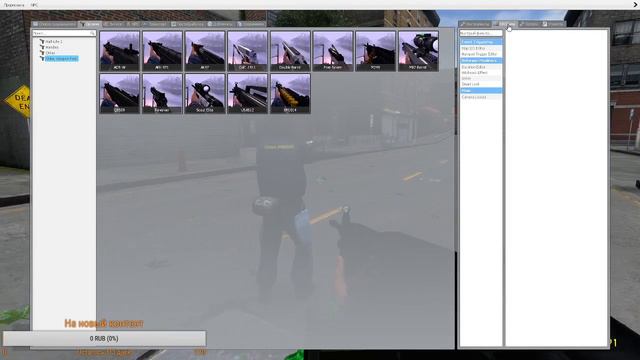Select the Smart Lock tool entry
The width and height of the screenshot is (640, 360).
[x=481, y=84]
